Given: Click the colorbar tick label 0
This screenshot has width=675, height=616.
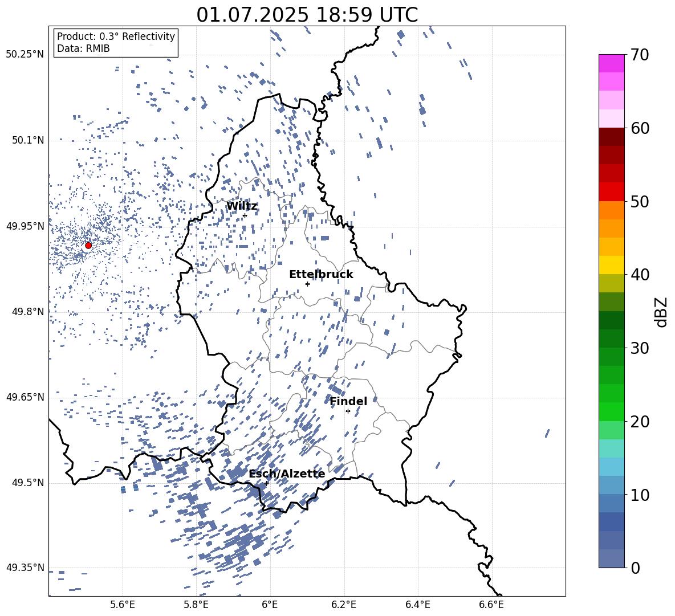Looking at the screenshot, I should pos(635,568).
